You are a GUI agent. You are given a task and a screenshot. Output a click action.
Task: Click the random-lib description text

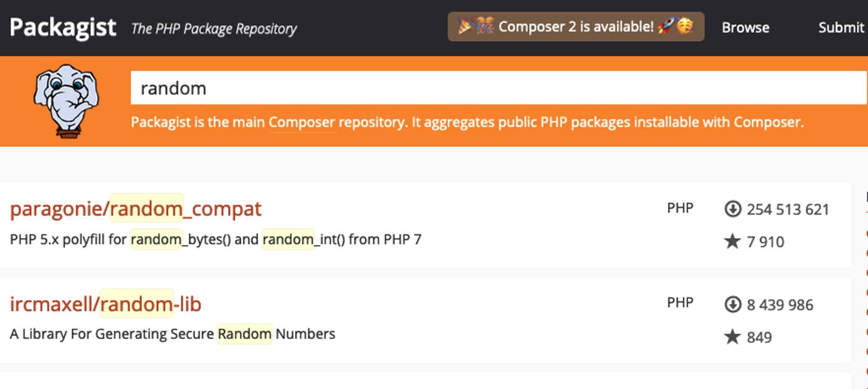point(173,334)
